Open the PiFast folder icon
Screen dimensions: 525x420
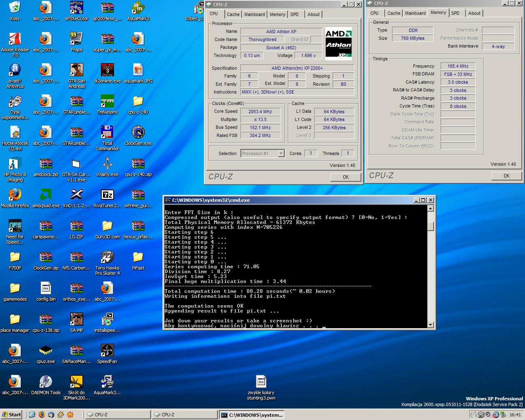138,257
